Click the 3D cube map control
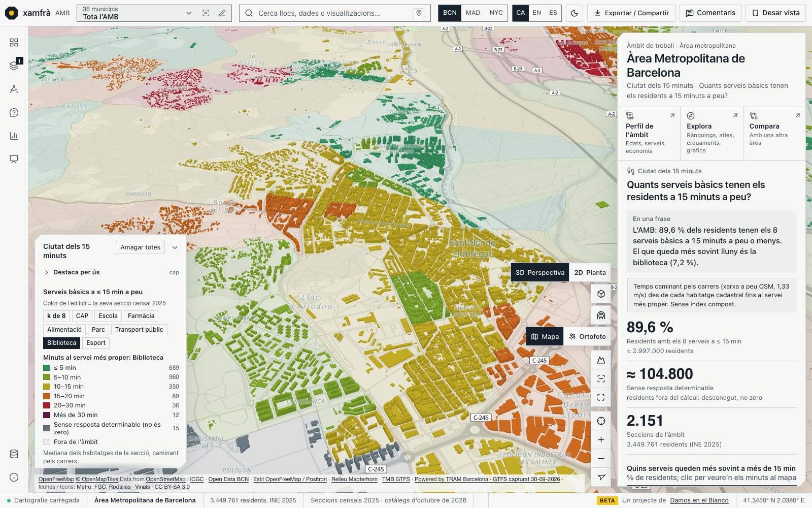812x508 pixels. click(601, 294)
